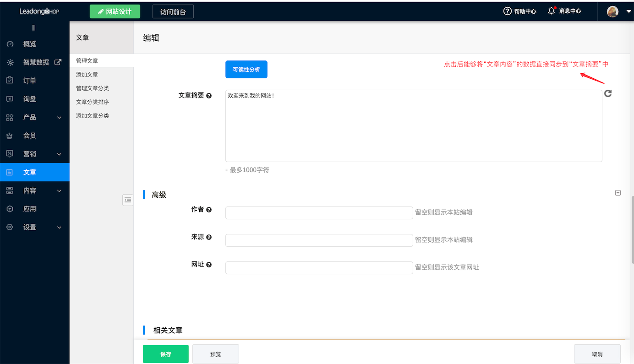This screenshot has height=364, width=634.
Task: Open the 会员 sidebar icon
Action: (x=10, y=135)
